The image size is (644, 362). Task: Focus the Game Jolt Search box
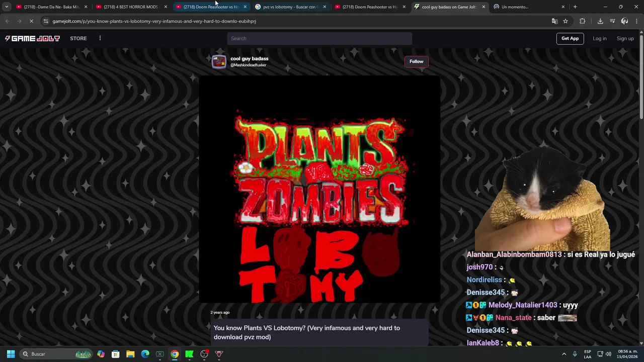click(319, 38)
